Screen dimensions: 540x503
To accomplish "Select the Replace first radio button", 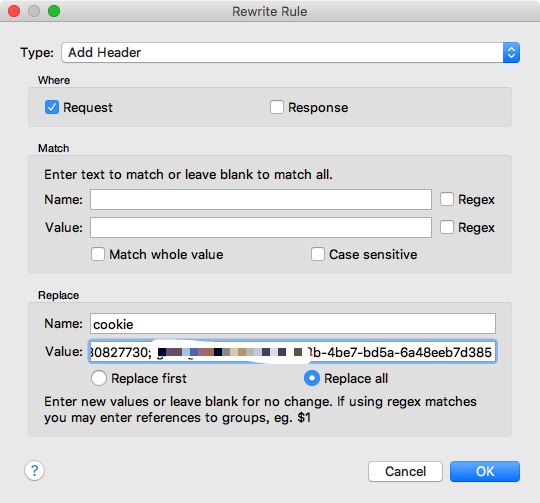I will (99, 378).
